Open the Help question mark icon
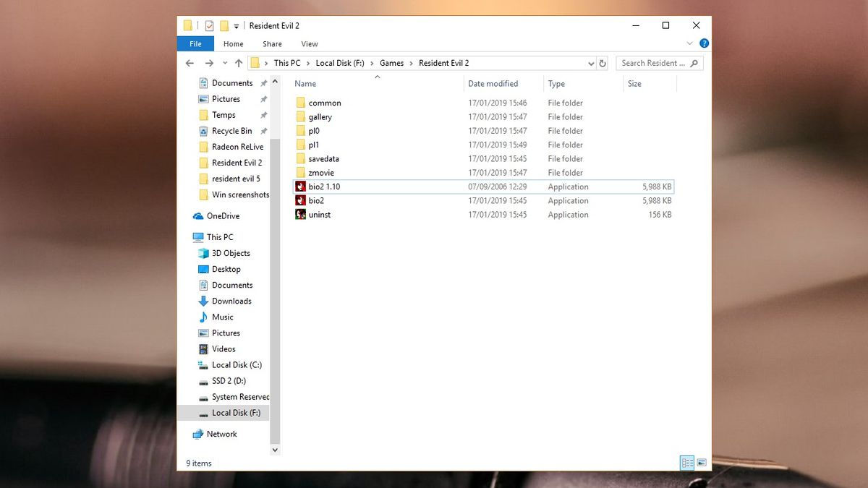Viewport: 868px width, 488px height. (704, 43)
